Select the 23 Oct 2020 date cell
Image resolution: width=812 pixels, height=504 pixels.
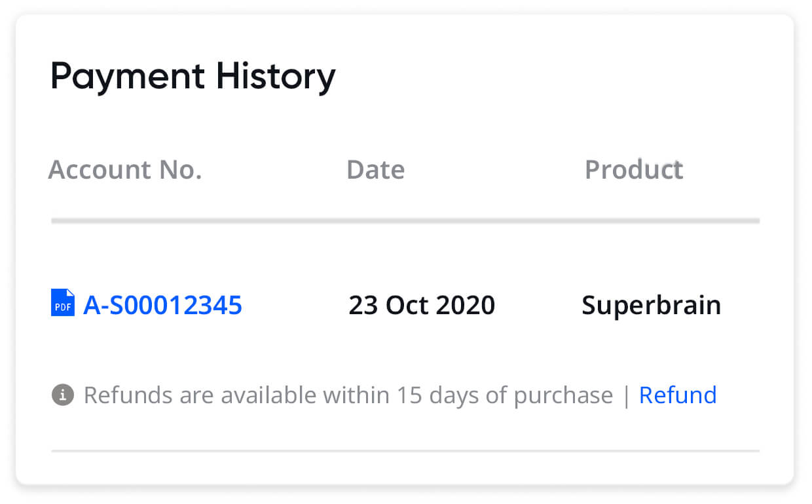[x=422, y=305]
